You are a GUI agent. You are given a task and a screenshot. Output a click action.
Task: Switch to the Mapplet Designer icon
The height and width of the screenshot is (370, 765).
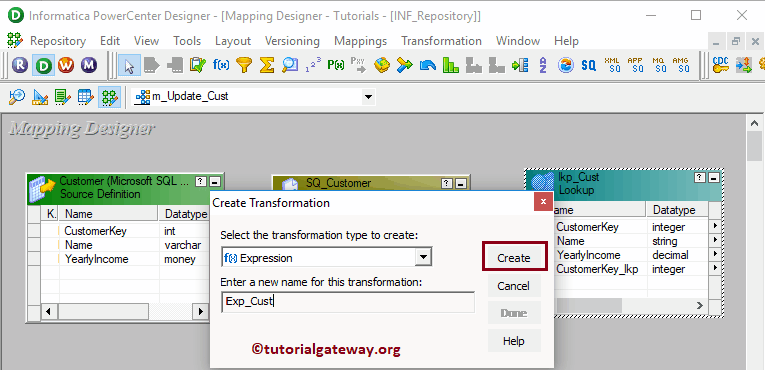85,97
